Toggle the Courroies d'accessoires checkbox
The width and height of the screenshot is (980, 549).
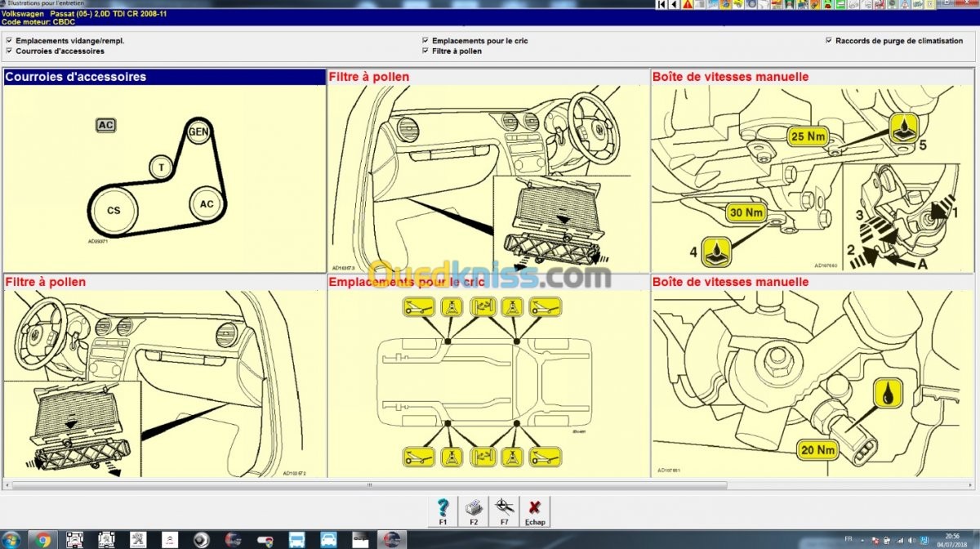coord(9,51)
